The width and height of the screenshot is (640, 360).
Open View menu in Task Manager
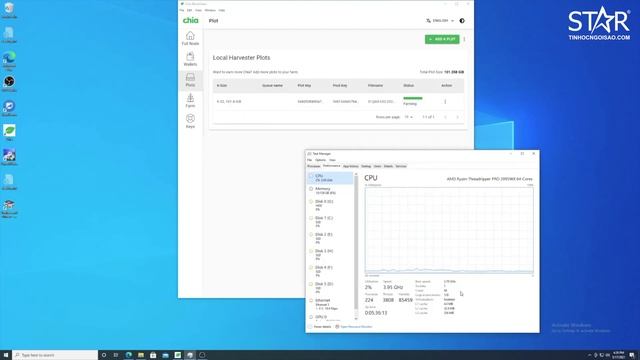click(x=332, y=160)
